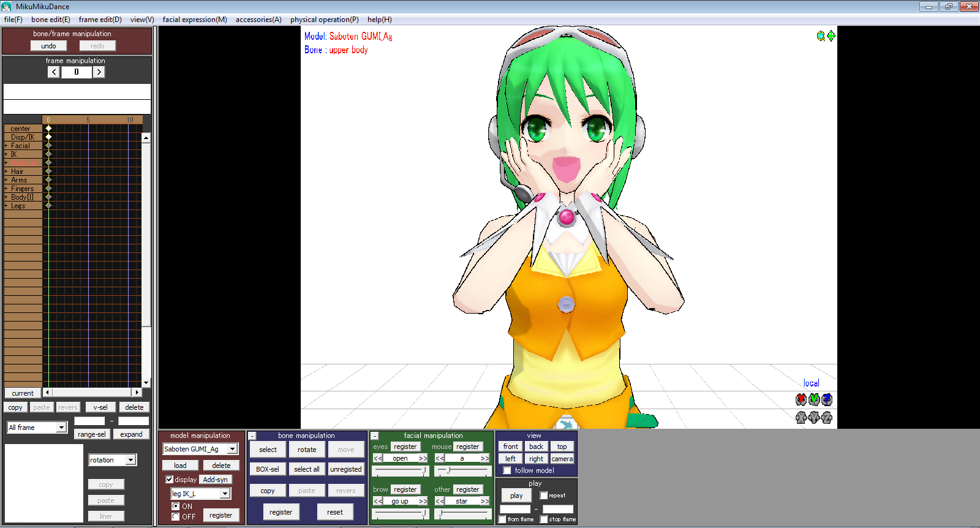This screenshot has height=528, width=980.
Task: Expand the Legs track group
Action: tap(6, 206)
